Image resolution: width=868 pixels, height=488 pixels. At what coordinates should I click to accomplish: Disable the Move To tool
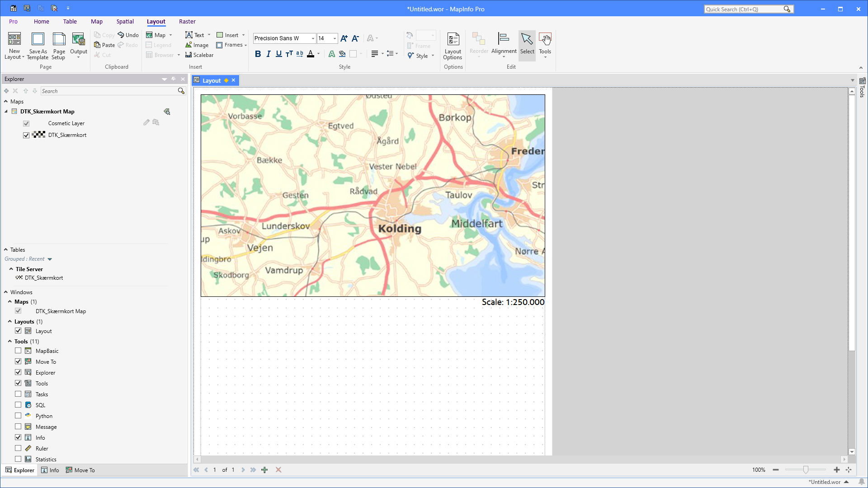[x=18, y=361]
